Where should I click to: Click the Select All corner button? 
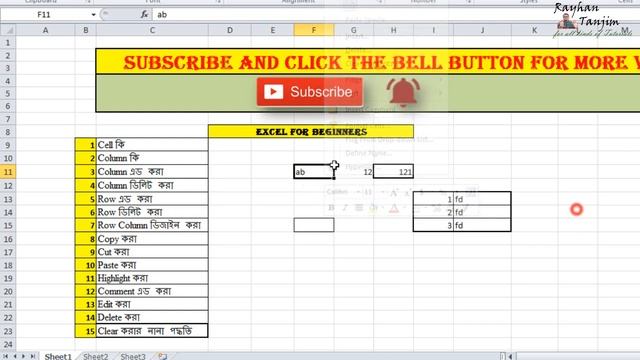coord(8,30)
